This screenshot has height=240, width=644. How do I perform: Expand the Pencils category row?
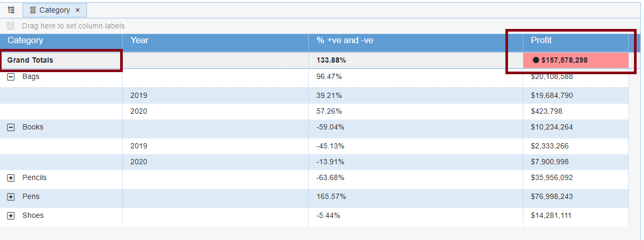tap(11, 178)
